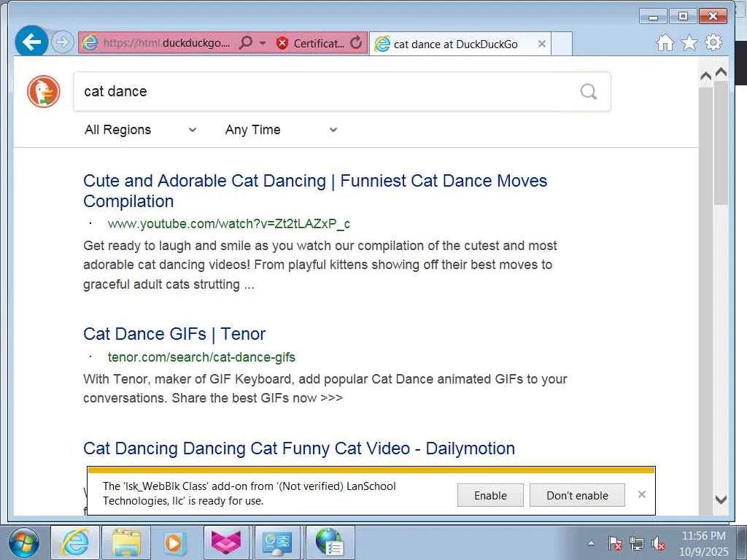Open tenor.com/search/cat-dance-gifs URL link
Image resolution: width=747 pixels, height=560 pixels.
point(201,357)
